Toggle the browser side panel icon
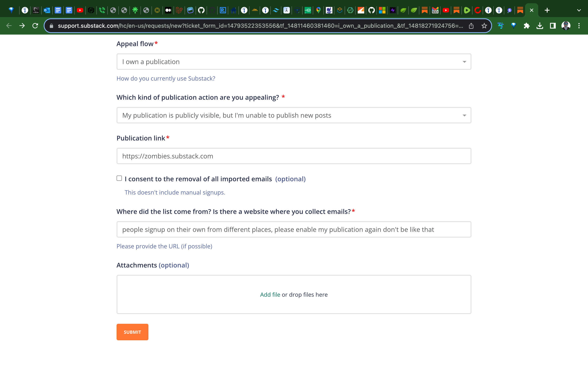Screen dimensions: 588x367 tap(553, 26)
